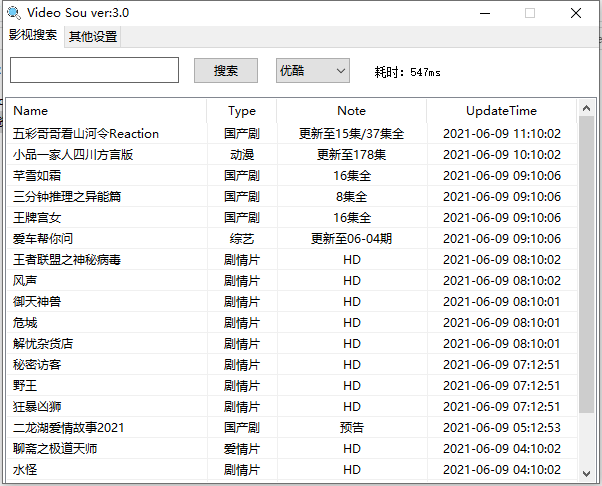Select the 野王 entry
Viewport: 602px width, 486px height.
click(292, 386)
